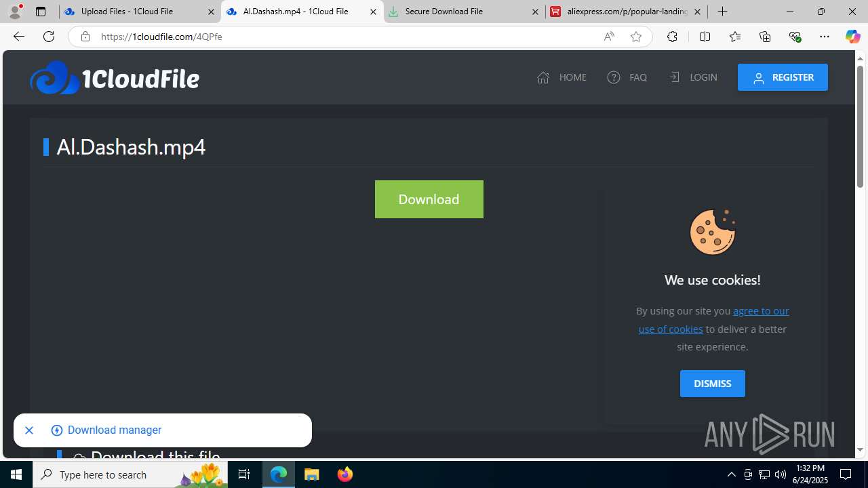Viewport: 868px width, 488px height.
Task: Open Edge Settings and more menu
Action: click(x=825, y=37)
